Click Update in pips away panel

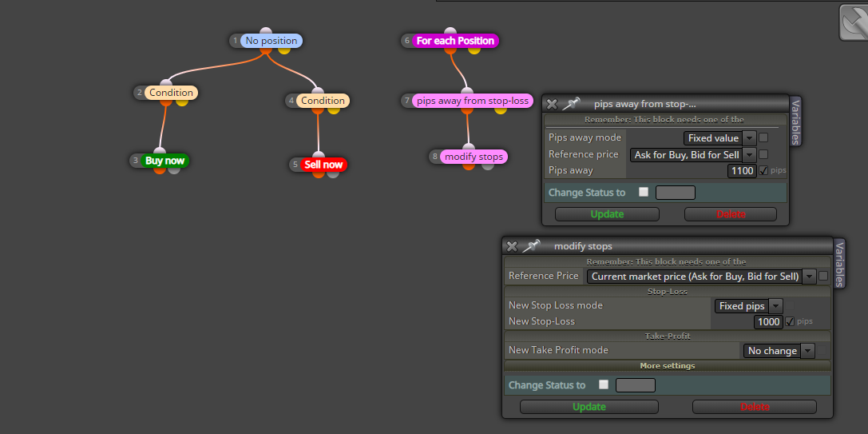click(607, 214)
